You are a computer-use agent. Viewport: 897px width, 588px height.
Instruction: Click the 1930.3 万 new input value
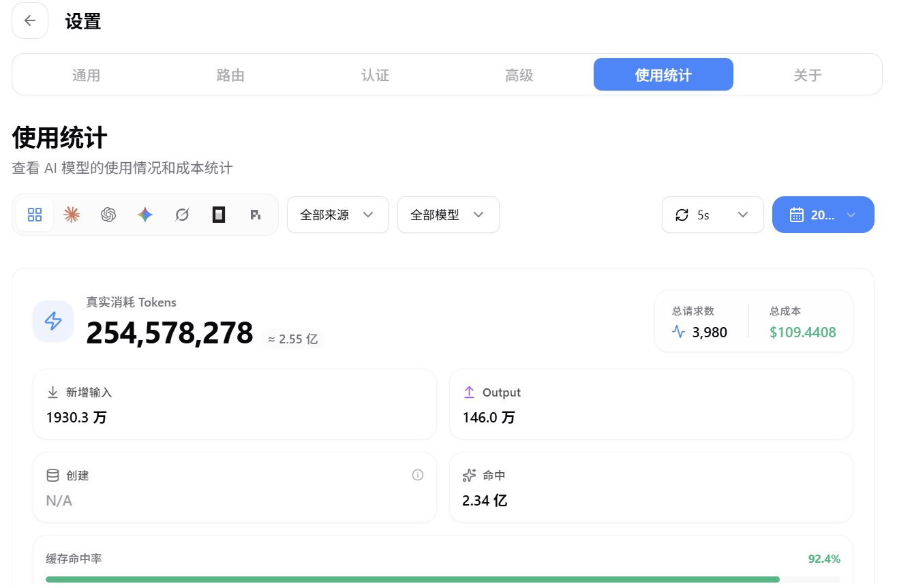click(76, 418)
